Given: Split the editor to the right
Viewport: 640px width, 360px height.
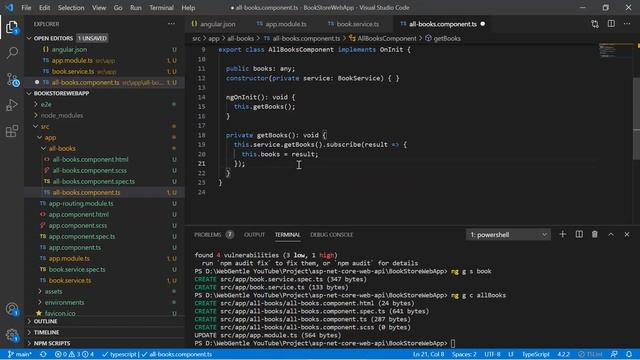Looking at the screenshot, I should tap(611, 24).
